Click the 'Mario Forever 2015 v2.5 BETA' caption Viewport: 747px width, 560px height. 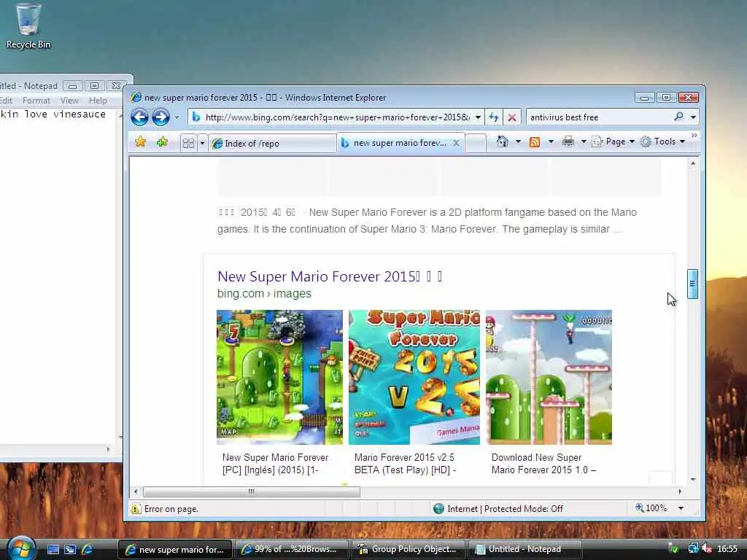point(405,463)
